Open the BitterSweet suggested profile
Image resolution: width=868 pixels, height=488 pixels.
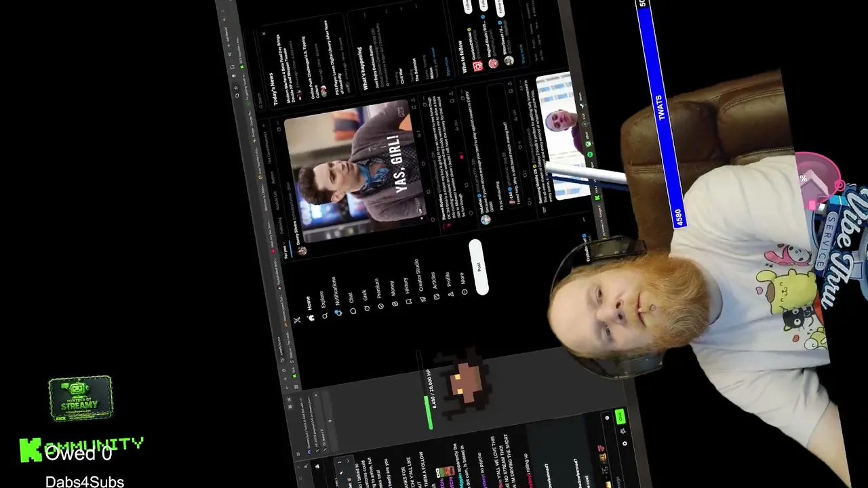coord(505,42)
